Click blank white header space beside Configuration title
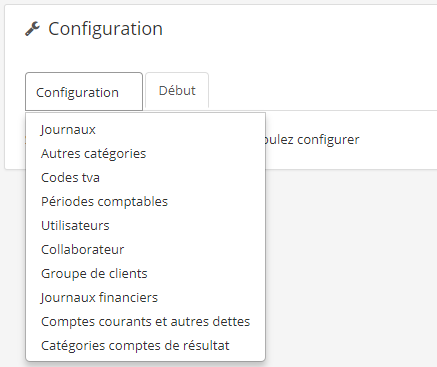 coord(300,29)
